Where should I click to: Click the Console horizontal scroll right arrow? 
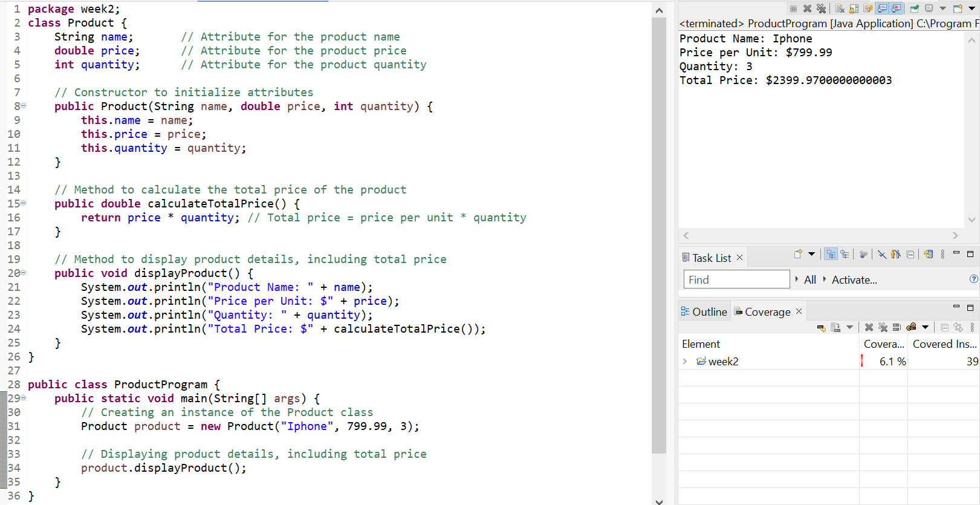coord(955,235)
